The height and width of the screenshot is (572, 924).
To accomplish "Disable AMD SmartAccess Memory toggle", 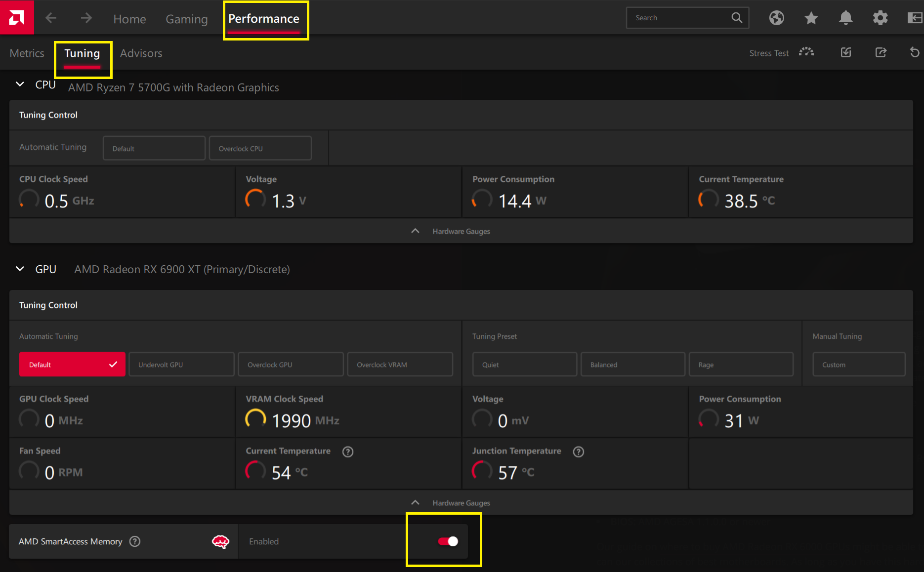I will pos(448,541).
